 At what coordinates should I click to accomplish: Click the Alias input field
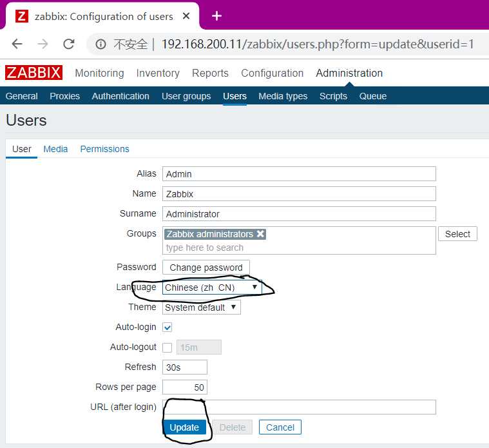[299, 174]
